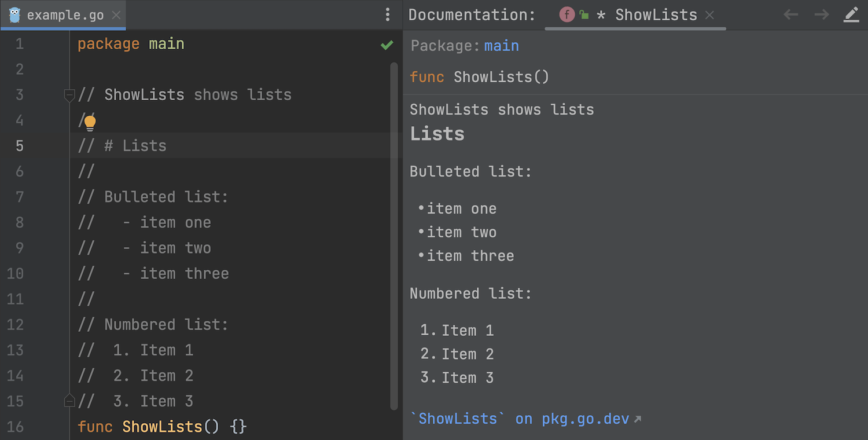Click line number 16 in gutter
The height and width of the screenshot is (440, 868).
coord(16,427)
